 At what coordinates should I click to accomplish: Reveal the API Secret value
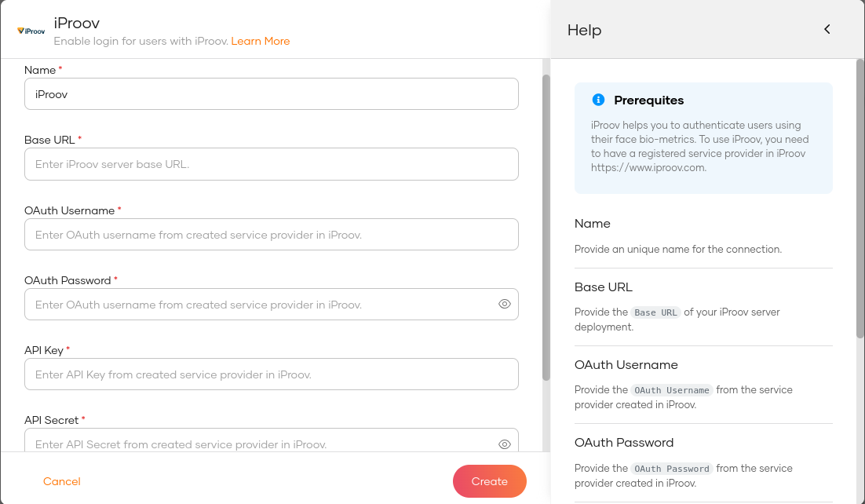coord(504,444)
